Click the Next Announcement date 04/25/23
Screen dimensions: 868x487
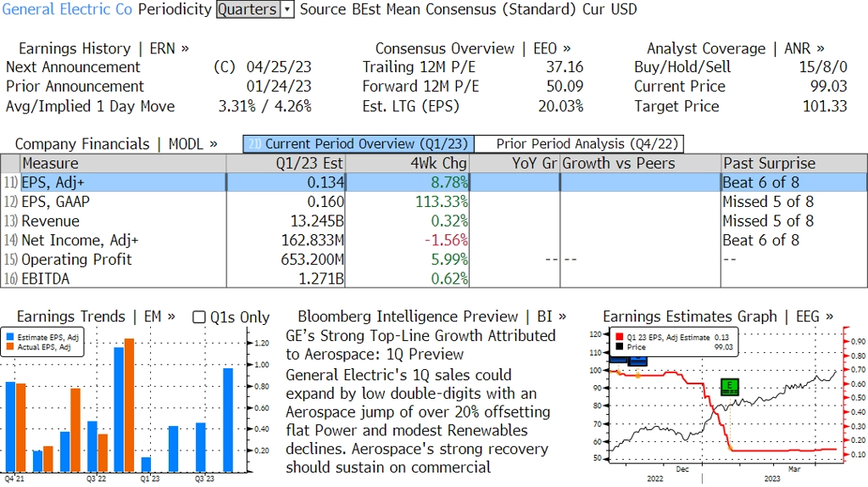279,67
